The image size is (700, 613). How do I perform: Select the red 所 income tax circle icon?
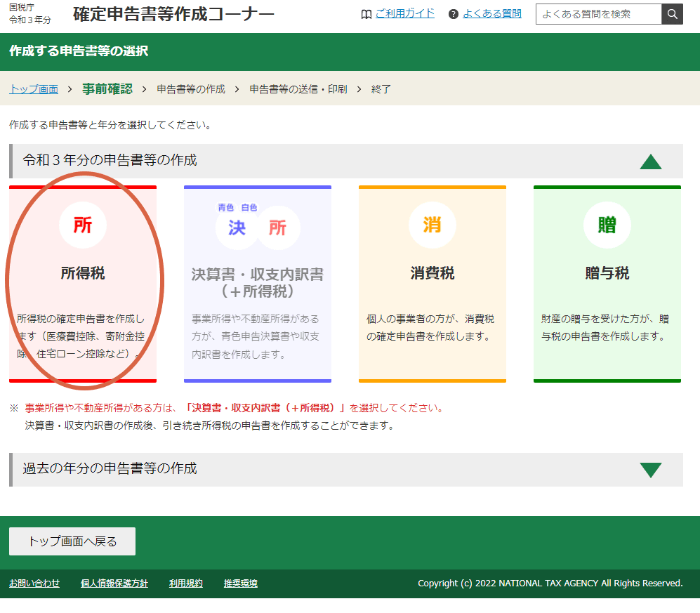point(83,225)
